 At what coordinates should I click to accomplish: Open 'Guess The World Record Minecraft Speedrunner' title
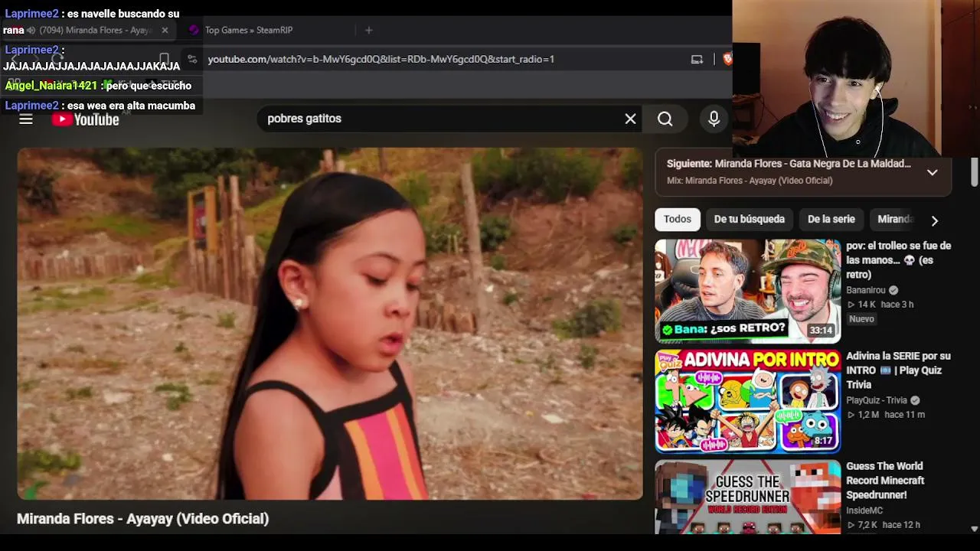(885, 481)
